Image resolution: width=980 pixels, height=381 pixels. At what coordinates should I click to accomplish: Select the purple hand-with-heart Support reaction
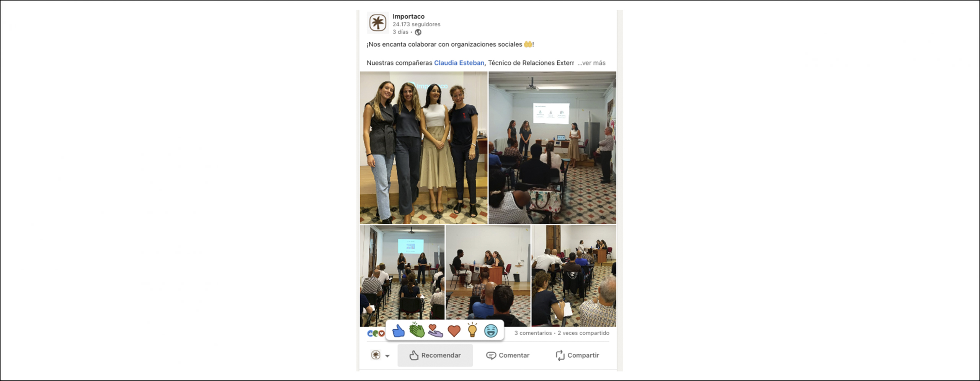coord(435,331)
